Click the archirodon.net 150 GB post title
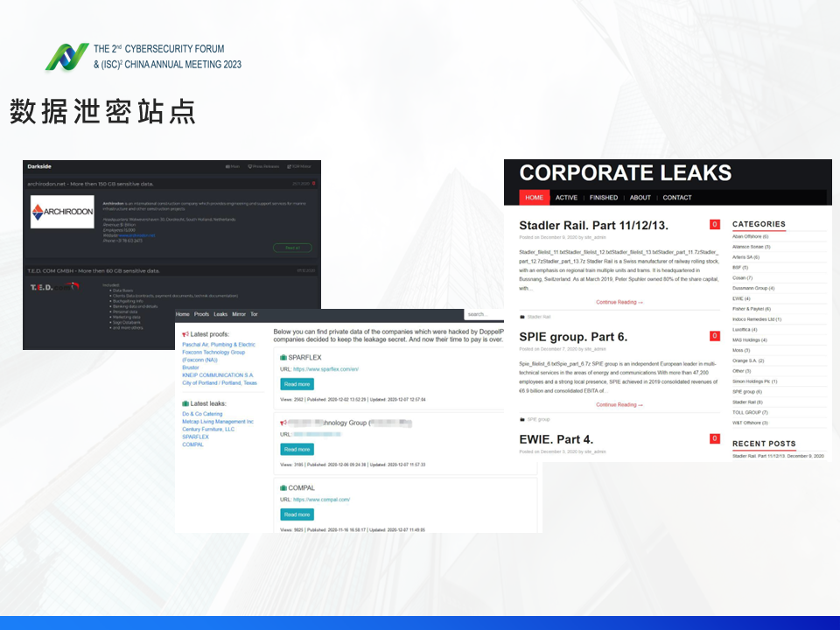The height and width of the screenshot is (630, 840). (x=90, y=184)
